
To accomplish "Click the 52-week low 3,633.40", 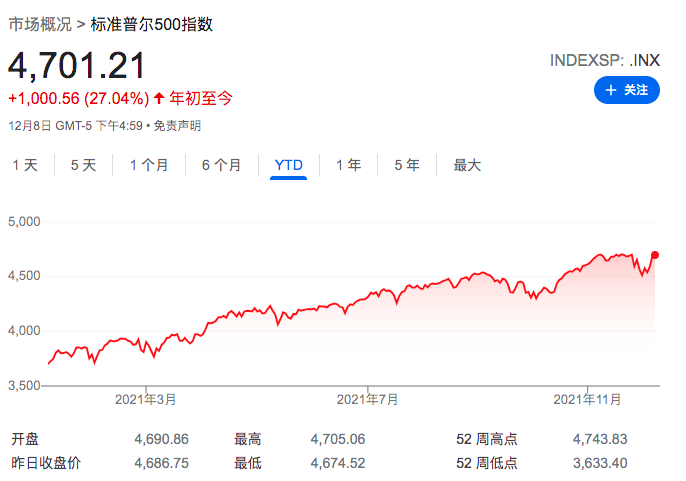I will coord(600,463).
